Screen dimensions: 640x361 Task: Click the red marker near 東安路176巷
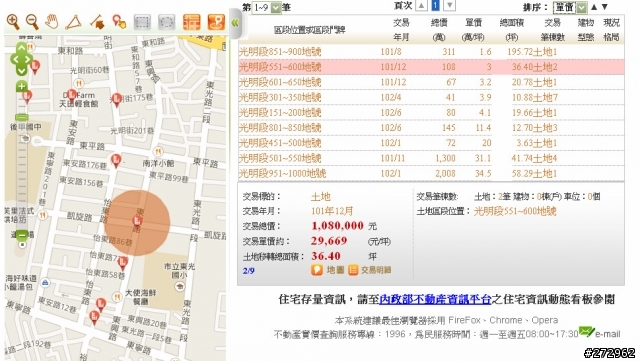point(116,160)
